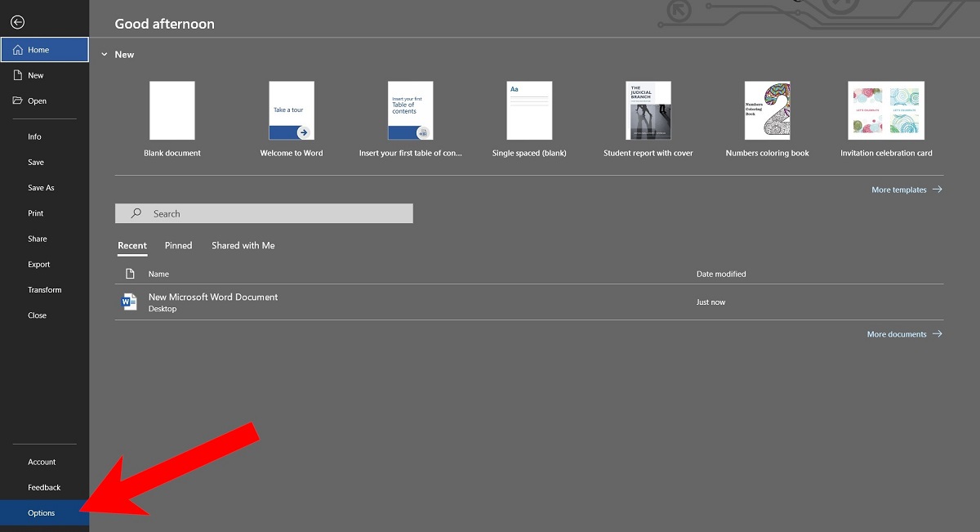The image size is (980, 532).
Task: Open the Welcome to Word tour template
Action: point(291,110)
